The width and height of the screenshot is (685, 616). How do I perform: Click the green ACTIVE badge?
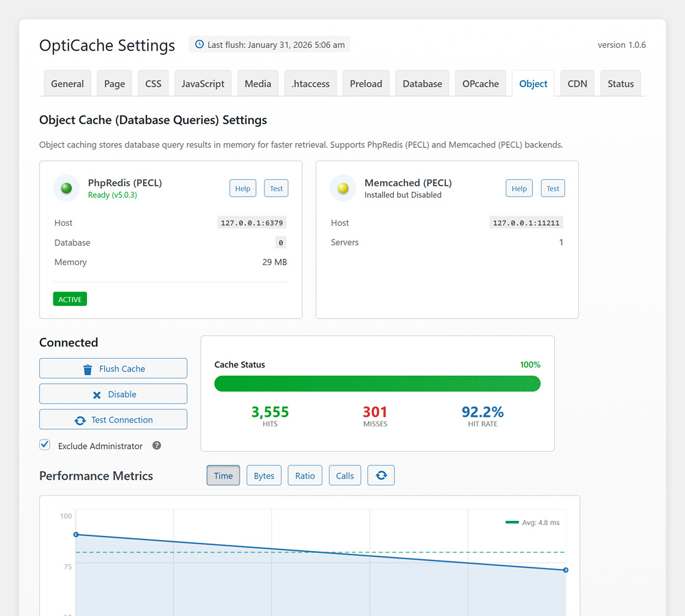pyautogui.click(x=70, y=299)
